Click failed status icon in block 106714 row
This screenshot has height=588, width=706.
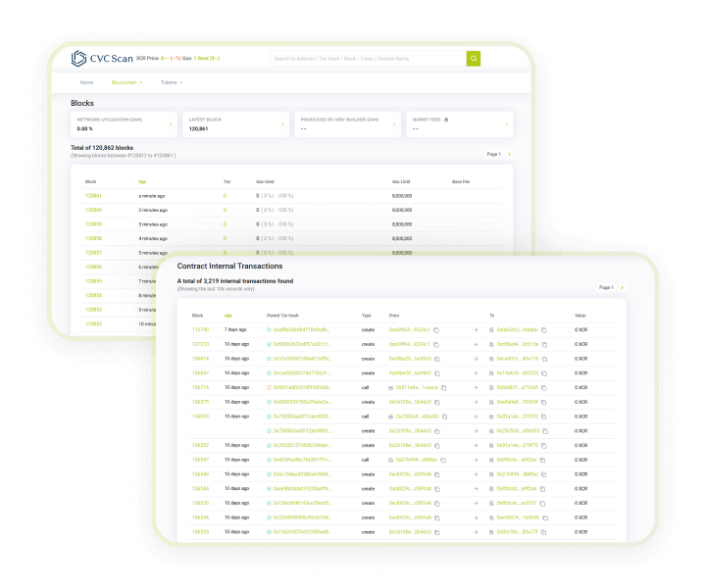pos(270,387)
